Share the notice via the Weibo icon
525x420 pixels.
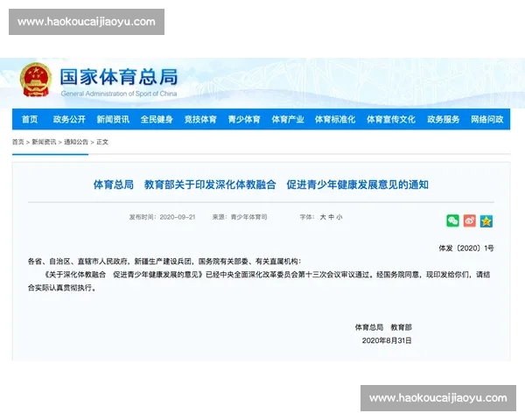(x=469, y=220)
